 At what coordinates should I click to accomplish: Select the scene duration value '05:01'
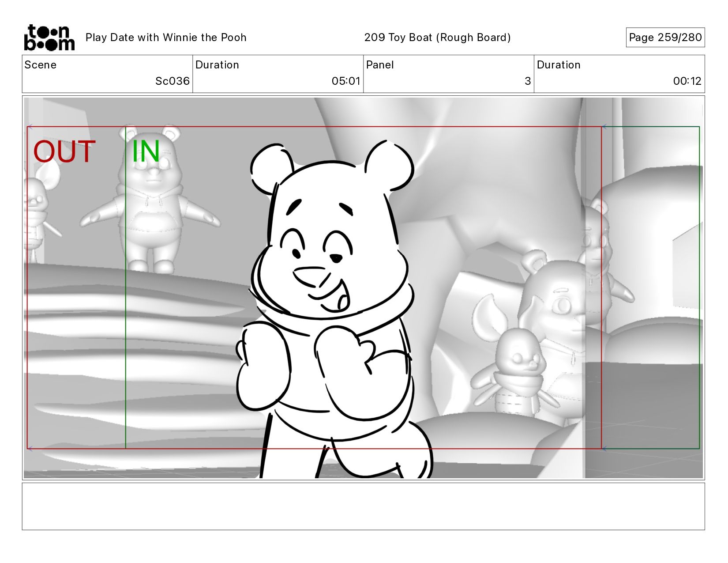(346, 81)
